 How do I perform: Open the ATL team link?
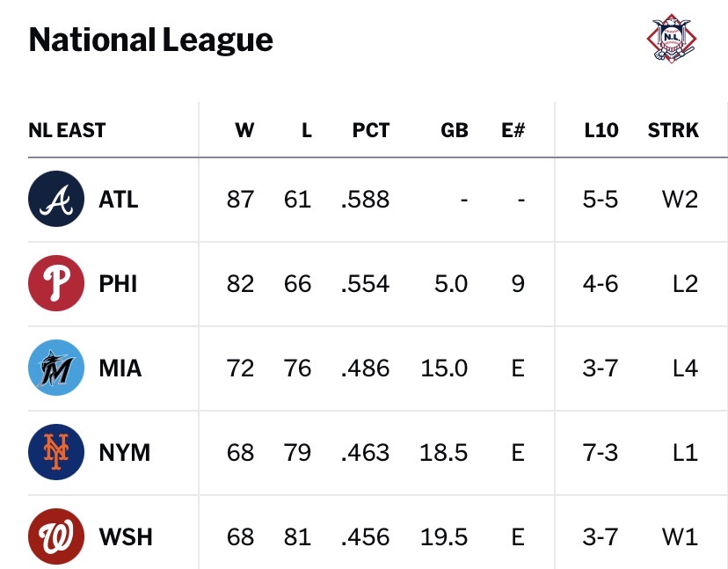(x=119, y=200)
